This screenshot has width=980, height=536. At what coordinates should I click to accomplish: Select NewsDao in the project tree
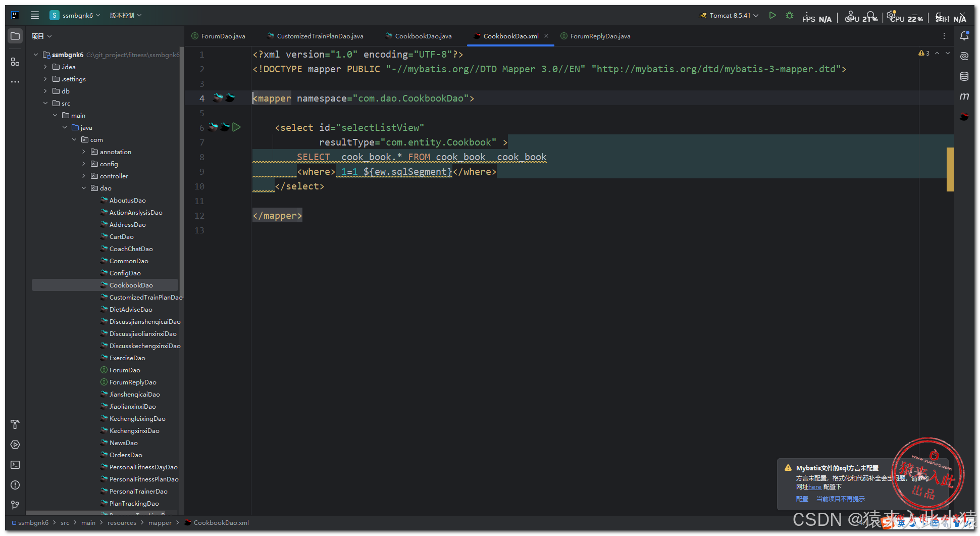pos(123,443)
